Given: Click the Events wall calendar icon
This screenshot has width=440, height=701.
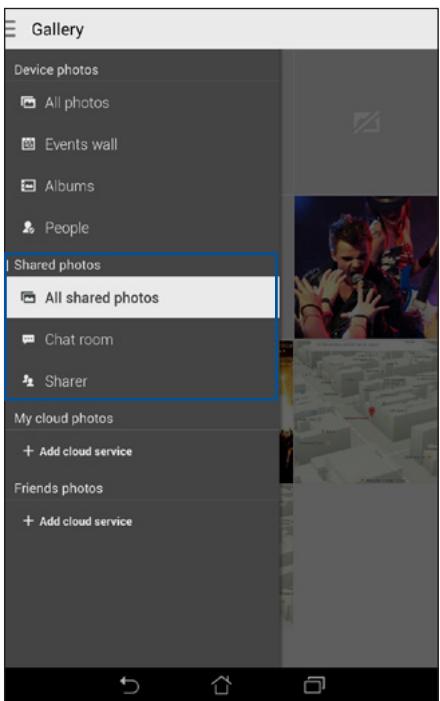Looking at the screenshot, I should click(28, 144).
